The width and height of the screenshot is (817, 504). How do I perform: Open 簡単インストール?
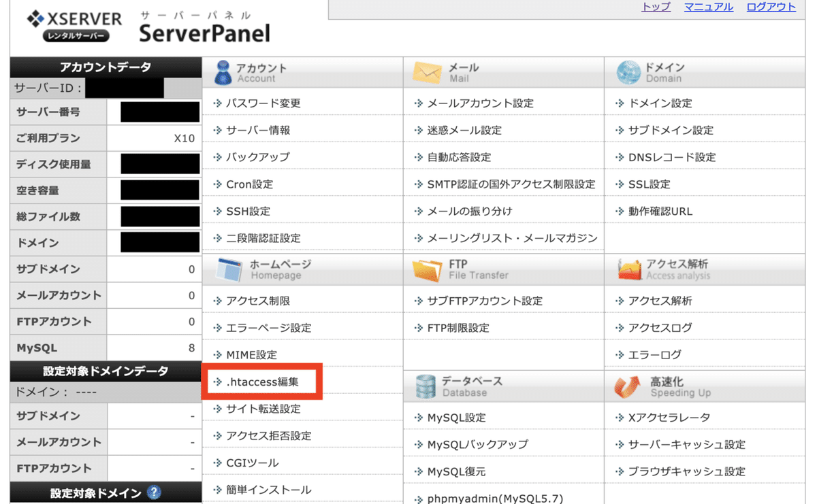click(x=269, y=490)
